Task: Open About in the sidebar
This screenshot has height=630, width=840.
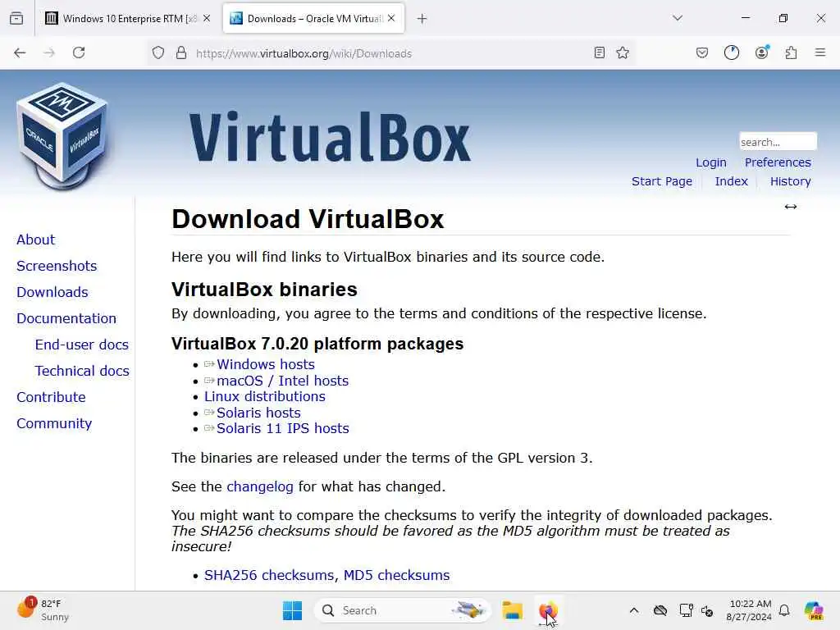Action: pyautogui.click(x=35, y=240)
